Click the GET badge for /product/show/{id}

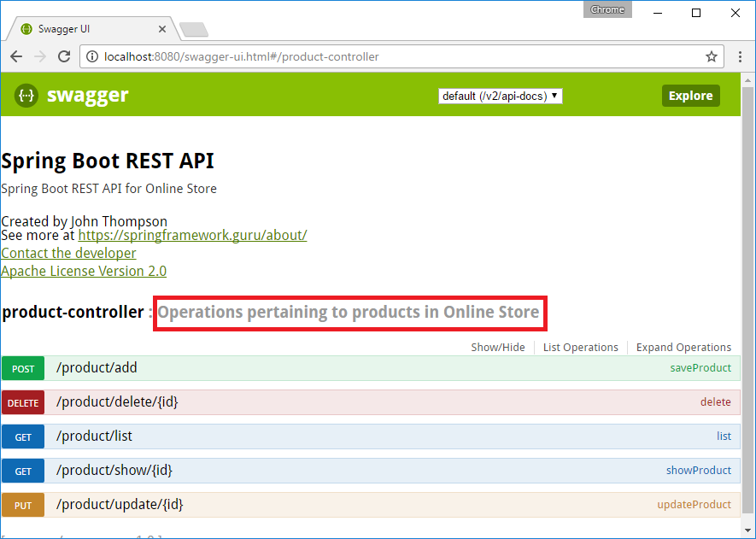(x=23, y=471)
